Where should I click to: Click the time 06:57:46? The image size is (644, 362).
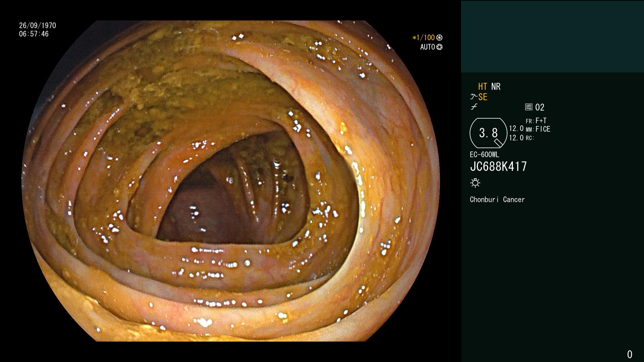click(x=34, y=34)
